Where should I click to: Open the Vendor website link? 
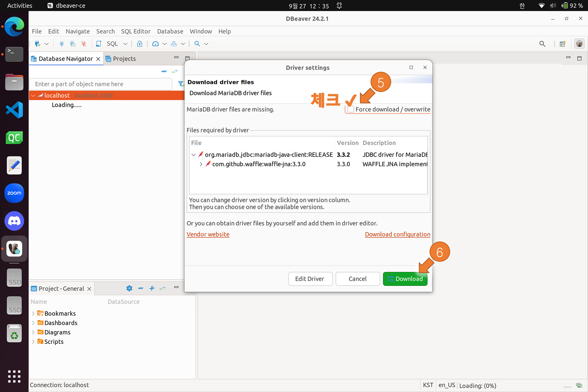point(208,234)
